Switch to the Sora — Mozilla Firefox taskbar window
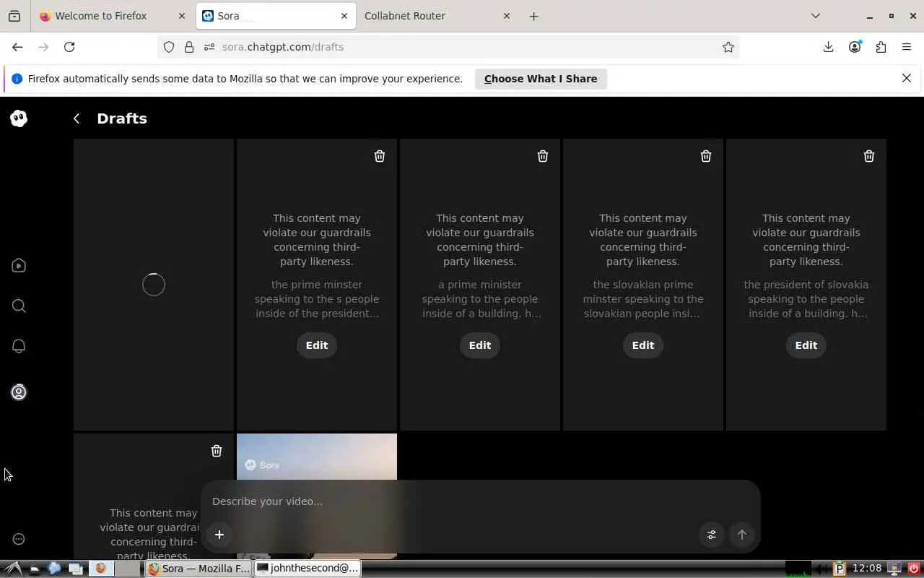This screenshot has height=578, width=924. coord(199,569)
